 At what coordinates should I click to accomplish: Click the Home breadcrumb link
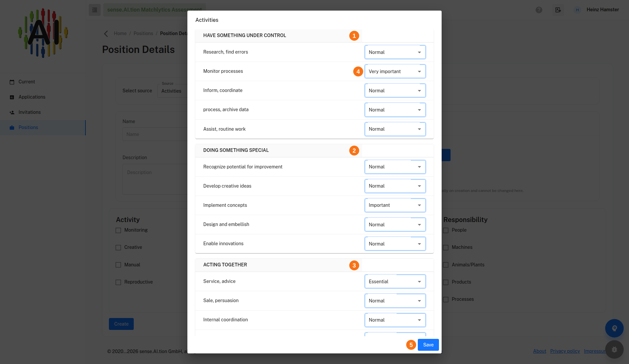click(x=120, y=33)
